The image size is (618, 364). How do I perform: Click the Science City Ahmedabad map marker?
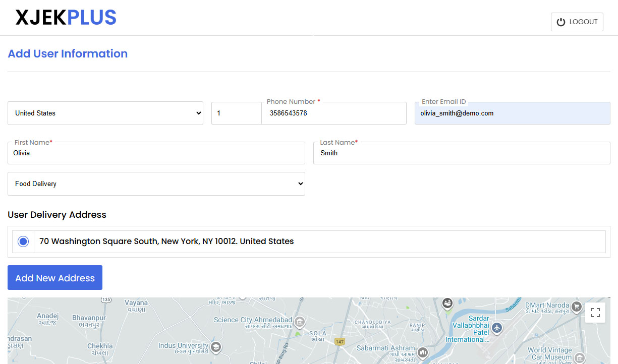click(x=300, y=322)
